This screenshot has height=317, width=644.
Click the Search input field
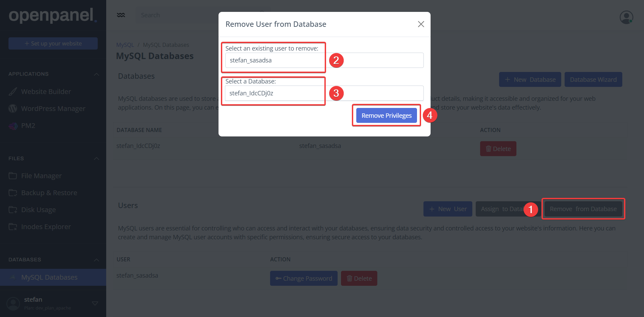(x=176, y=15)
